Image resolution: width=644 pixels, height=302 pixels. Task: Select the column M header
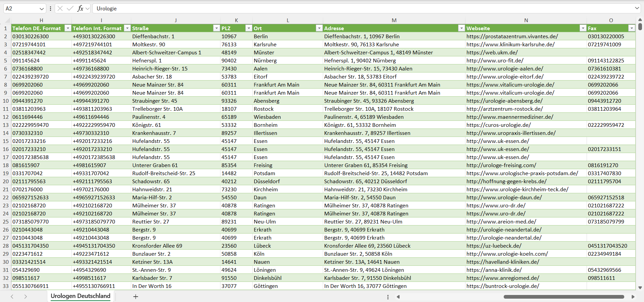tap(394, 20)
